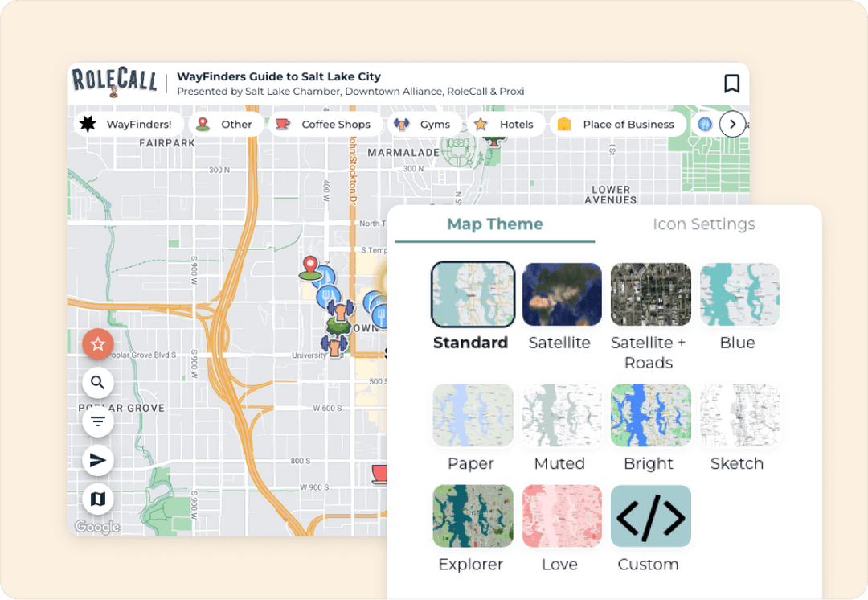Select the orange star favorites tool
The width and height of the screenshot is (868, 600).
[97, 344]
